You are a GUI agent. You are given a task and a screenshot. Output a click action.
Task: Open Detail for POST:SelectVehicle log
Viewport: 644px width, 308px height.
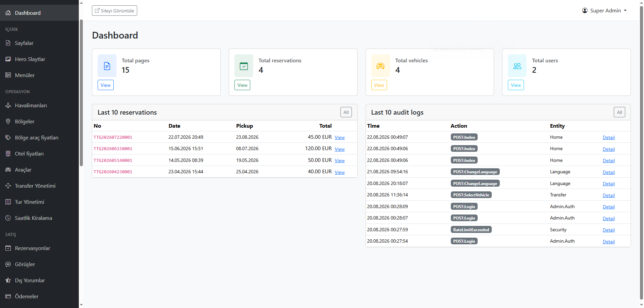pyautogui.click(x=608, y=195)
